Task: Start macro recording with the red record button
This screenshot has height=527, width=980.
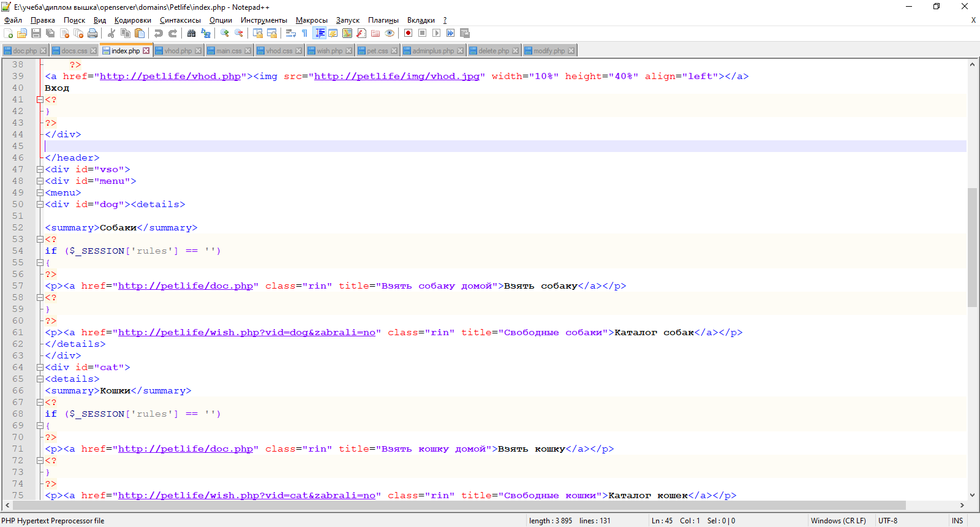Action: tap(408, 33)
